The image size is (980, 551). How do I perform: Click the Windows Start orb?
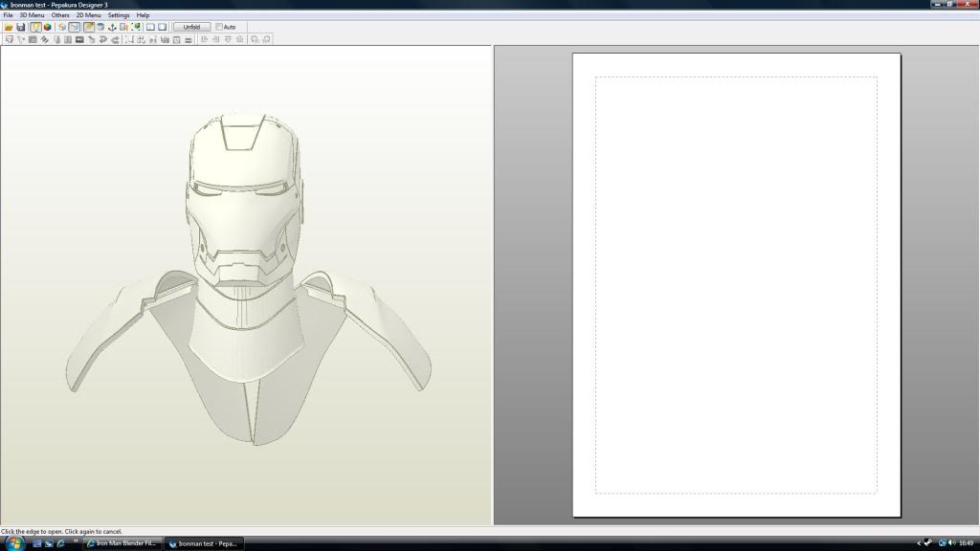[13, 543]
